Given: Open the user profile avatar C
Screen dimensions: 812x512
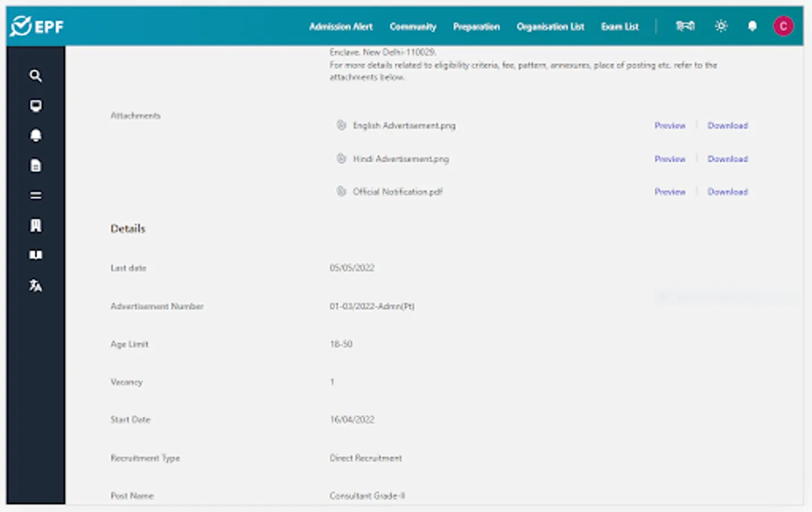Looking at the screenshot, I should [783, 26].
